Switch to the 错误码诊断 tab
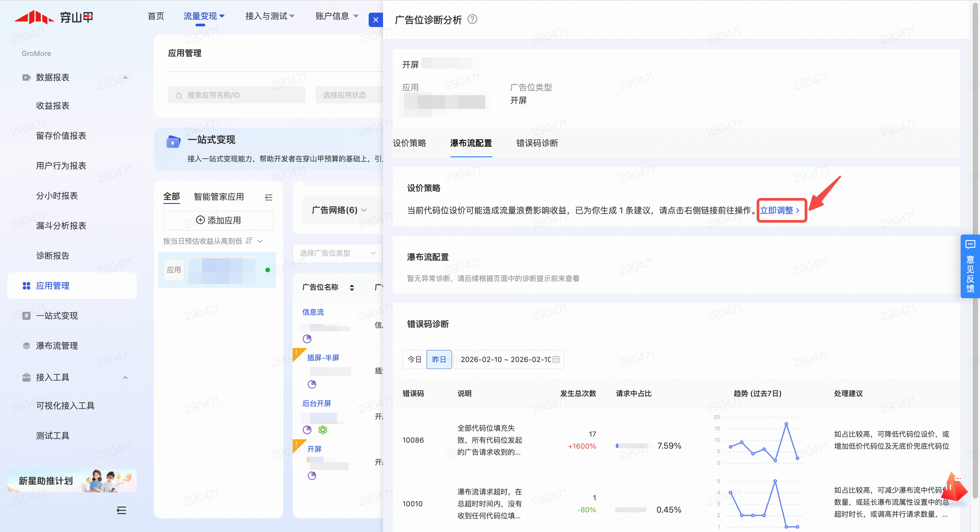980x532 pixels. pyautogui.click(x=537, y=143)
